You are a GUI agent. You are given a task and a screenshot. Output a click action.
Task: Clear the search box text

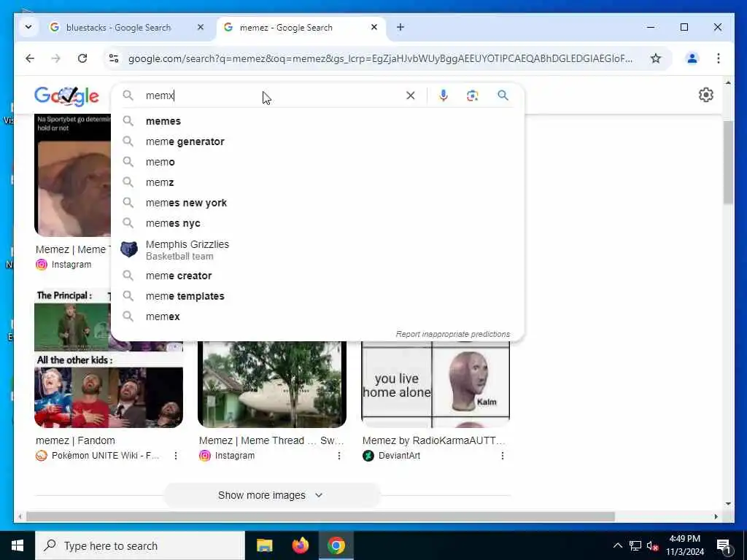click(410, 96)
